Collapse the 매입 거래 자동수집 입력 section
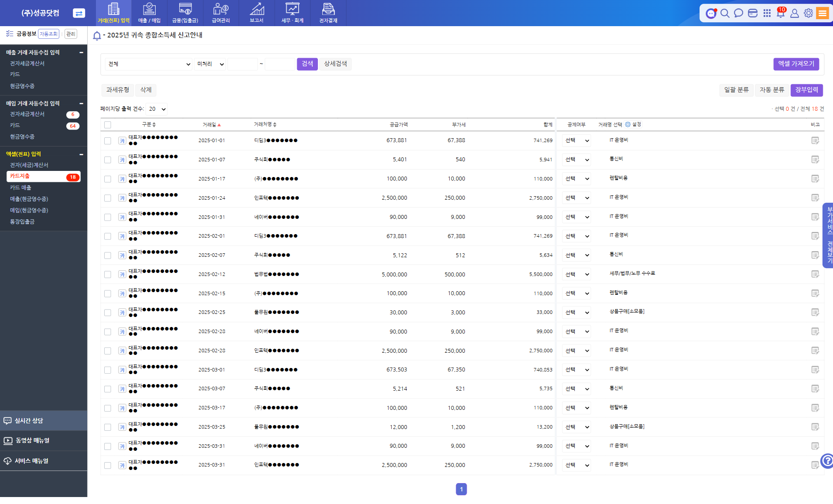The image size is (833, 504). tap(81, 103)
